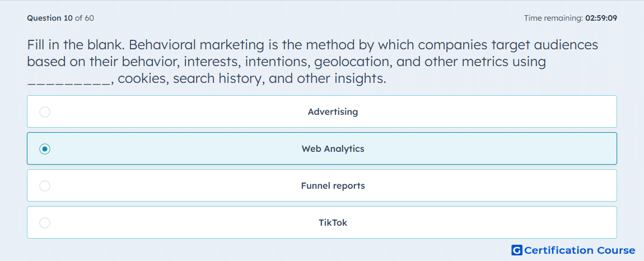Click the 'Behavioral marketing' phrase in question

pyautogui.click(x=195, y=44)
